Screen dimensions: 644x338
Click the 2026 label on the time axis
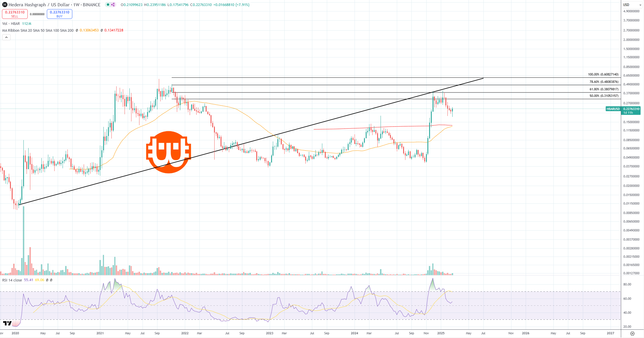(x=525, y=333)
